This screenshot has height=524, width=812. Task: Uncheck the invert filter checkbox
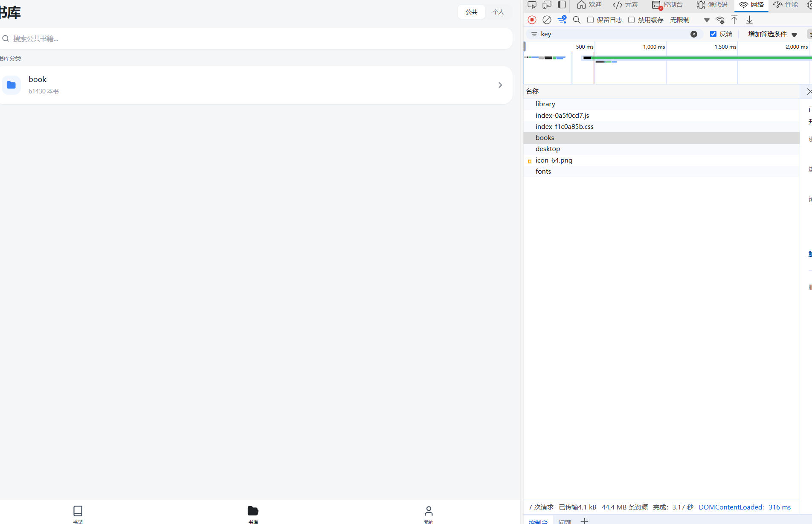point(713,34)
